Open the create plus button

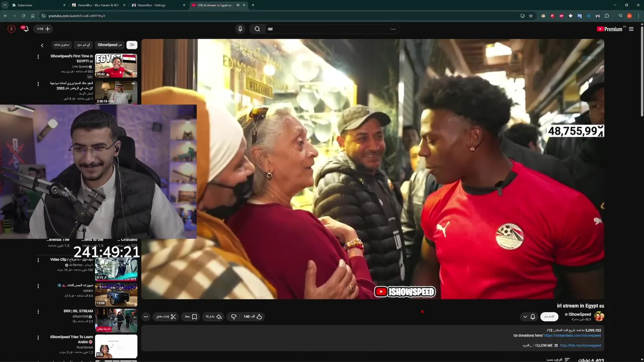[43, 29]
